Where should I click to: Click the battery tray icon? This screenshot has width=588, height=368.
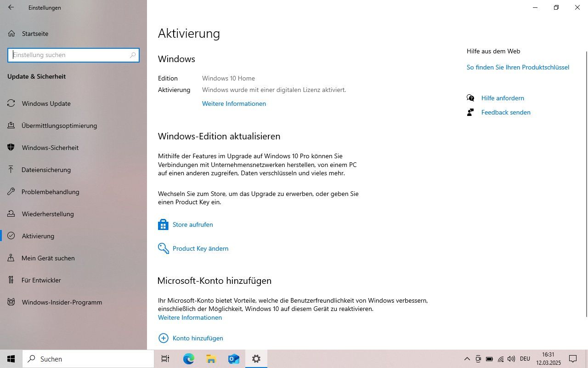[490, 359]
